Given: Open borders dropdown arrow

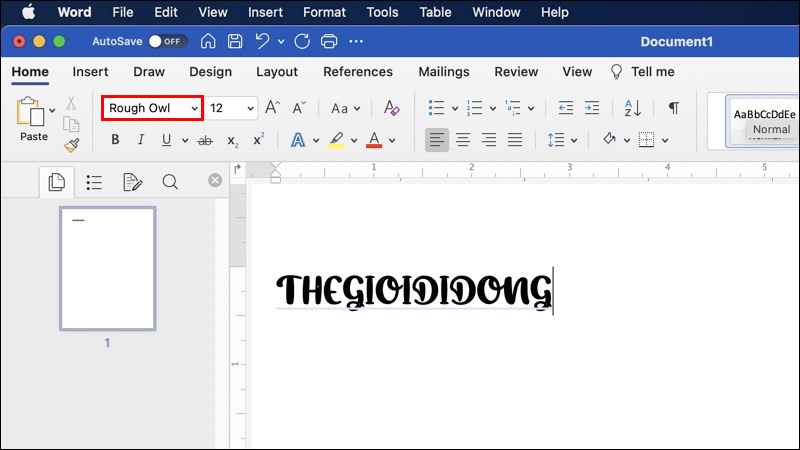Looking at the screenshot, I should point(665,140).
